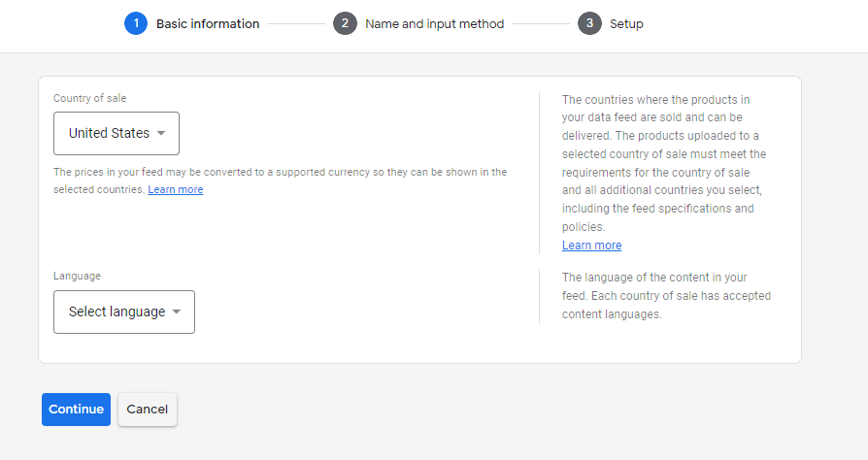Open the Select language dropdown
The width and height of the screenshot is (868, 460).
pos(124,312)
